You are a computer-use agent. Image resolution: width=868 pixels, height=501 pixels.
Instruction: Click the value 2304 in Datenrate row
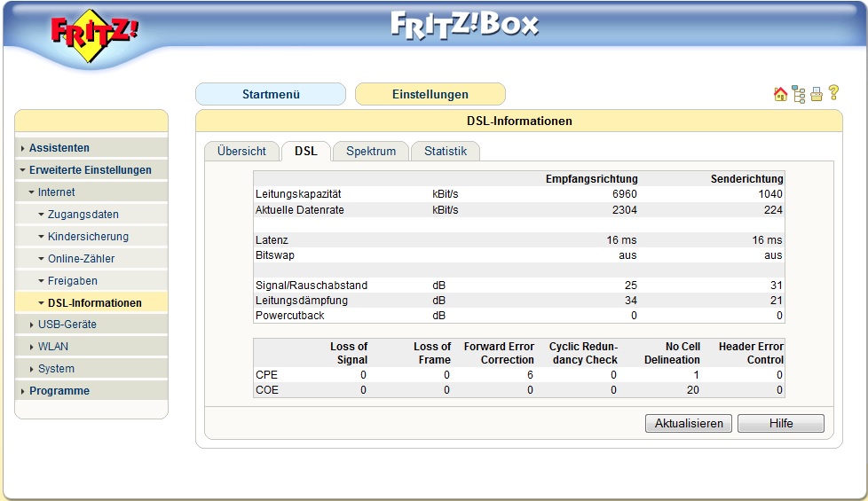[625, 209]
